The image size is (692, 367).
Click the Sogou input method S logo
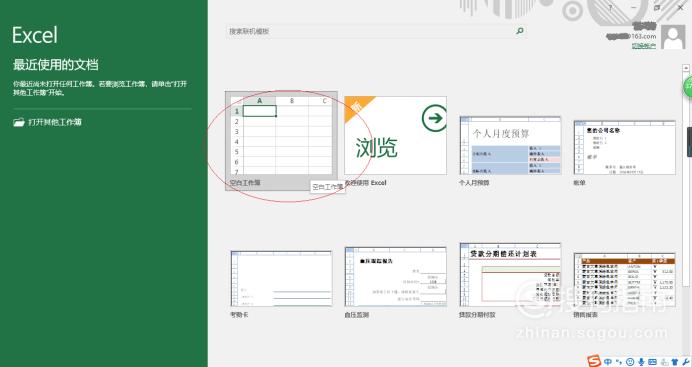point(594,361)
